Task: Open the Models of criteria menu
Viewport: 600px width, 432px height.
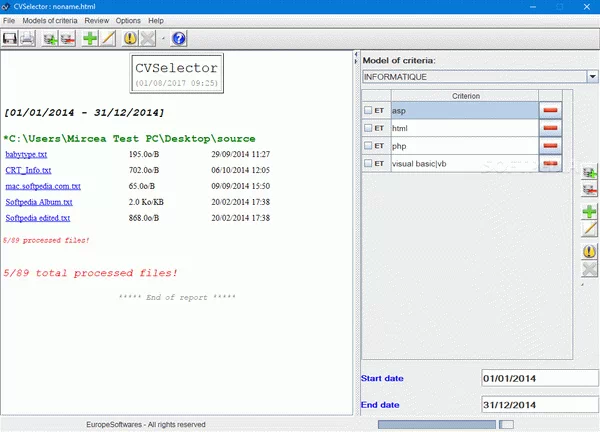Action: coord(50,21)
